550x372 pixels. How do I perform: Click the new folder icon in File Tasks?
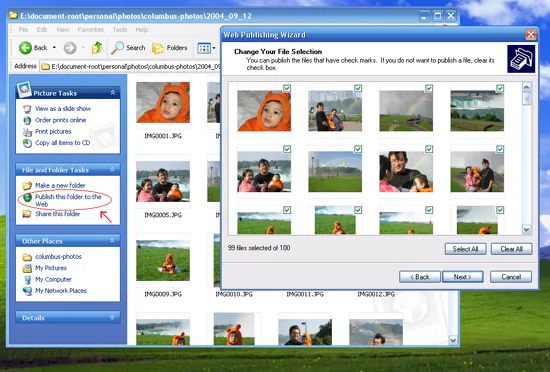pyautogui.click(x=27, y=185)
